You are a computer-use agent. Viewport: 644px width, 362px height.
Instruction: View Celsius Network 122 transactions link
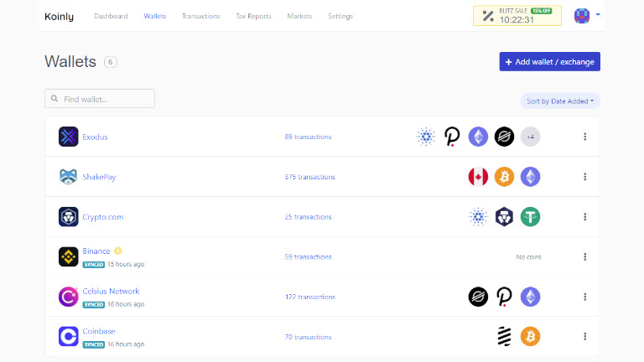pos(310,297)
